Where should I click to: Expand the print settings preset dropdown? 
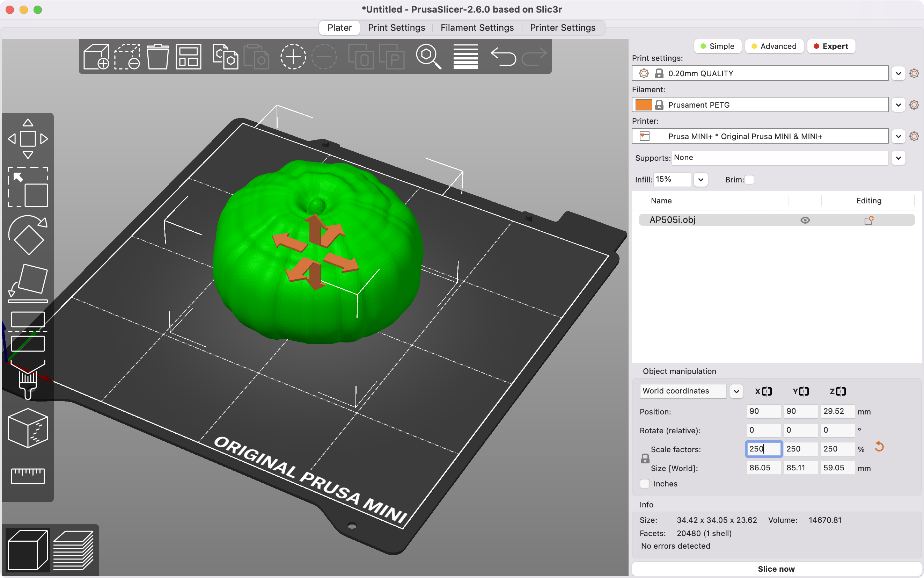coord(899,73)
